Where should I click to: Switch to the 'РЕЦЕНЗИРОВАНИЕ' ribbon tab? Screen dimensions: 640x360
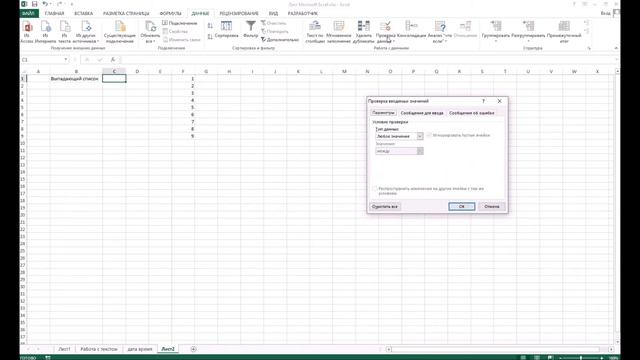click(239, 13)
